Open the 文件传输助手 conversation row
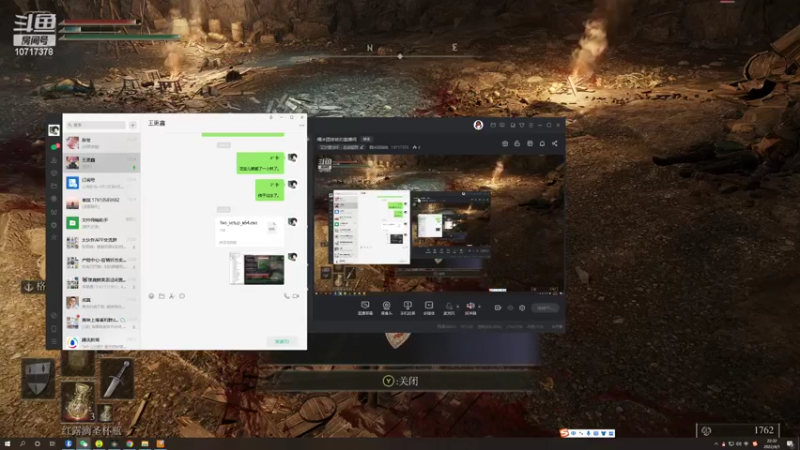 tap(102, 223)
